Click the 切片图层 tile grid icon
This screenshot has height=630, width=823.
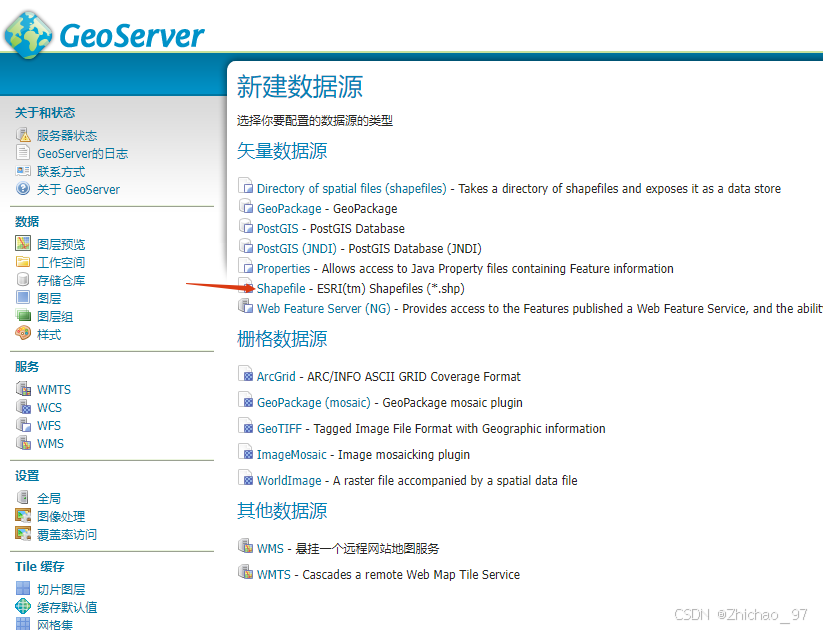(x=23, y=588)
